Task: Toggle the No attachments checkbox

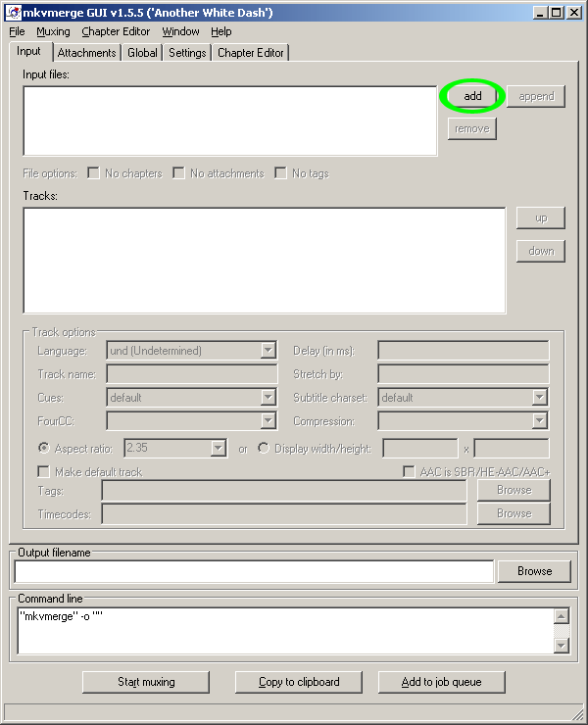Action: pos(178,173)
